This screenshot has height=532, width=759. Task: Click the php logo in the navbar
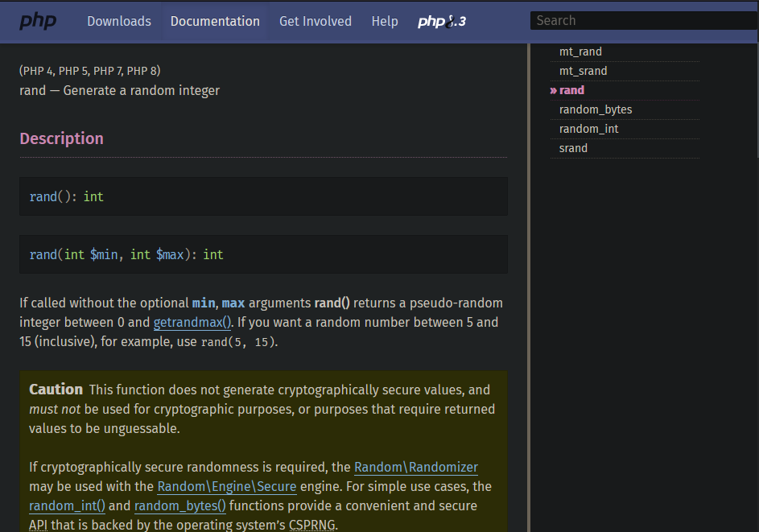37,22
